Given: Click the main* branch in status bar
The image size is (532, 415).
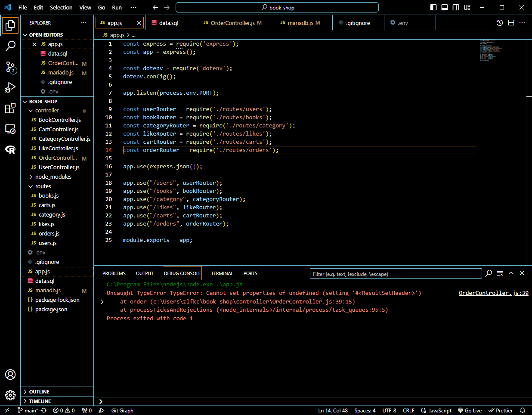Looking at the screenshot, I should tap(28, 410).
